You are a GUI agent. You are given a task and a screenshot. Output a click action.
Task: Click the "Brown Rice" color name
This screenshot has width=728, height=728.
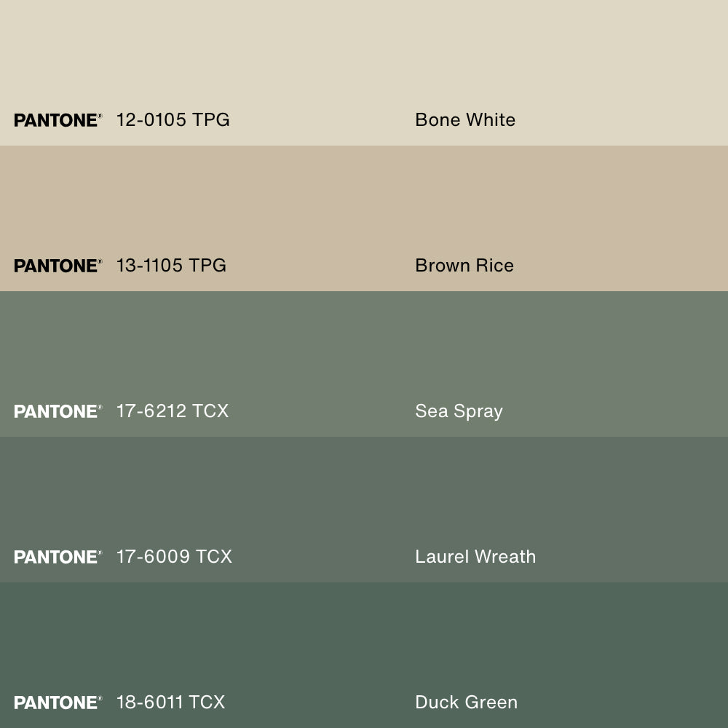tap(464, 266)
